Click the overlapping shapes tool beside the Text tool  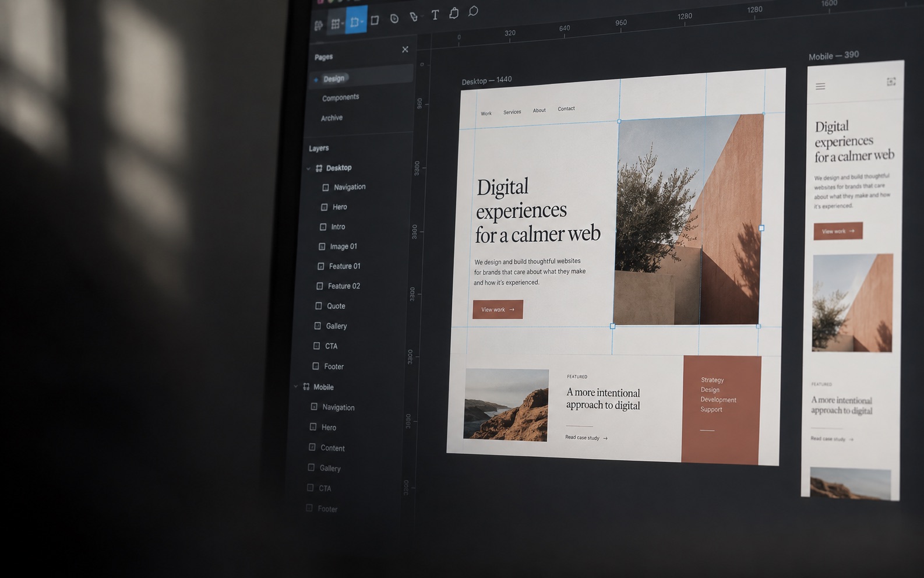(x=454, y=13)
